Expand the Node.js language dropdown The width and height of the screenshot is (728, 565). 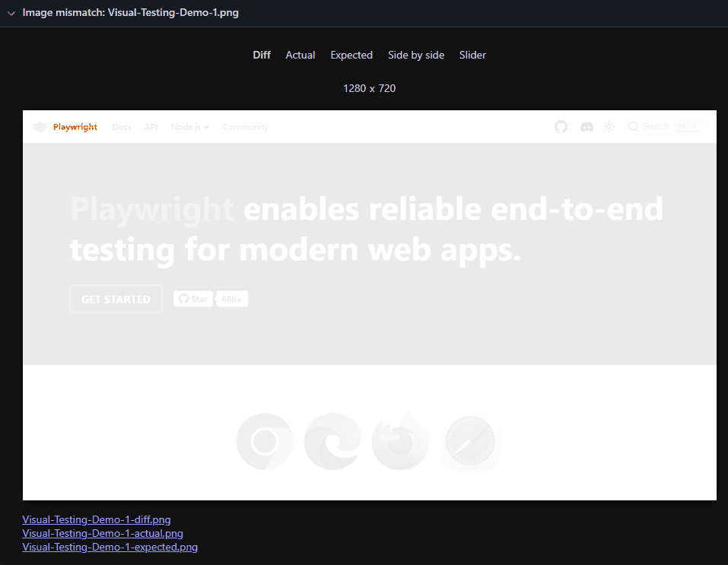pos(190,127)
